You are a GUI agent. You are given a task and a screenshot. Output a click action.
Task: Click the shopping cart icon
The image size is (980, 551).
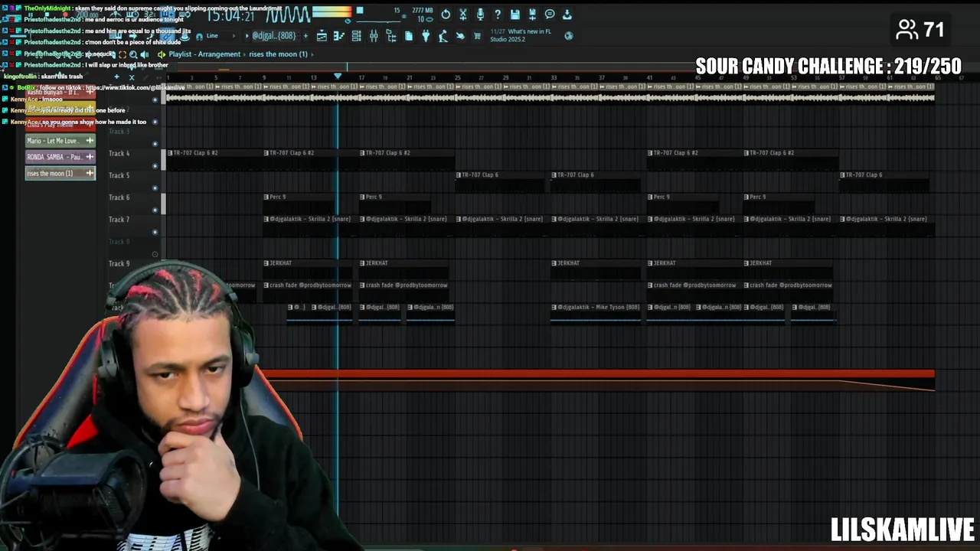tap(477, 36)
